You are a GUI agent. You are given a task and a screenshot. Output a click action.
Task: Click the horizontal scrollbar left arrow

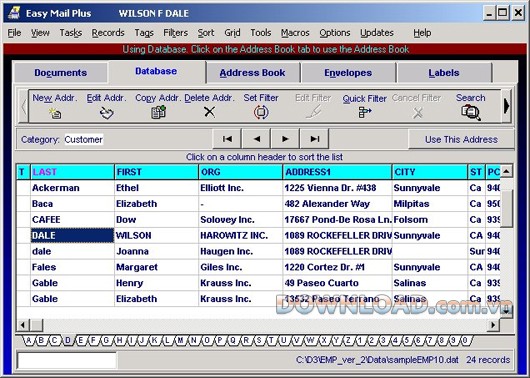[x=22, y=325]
